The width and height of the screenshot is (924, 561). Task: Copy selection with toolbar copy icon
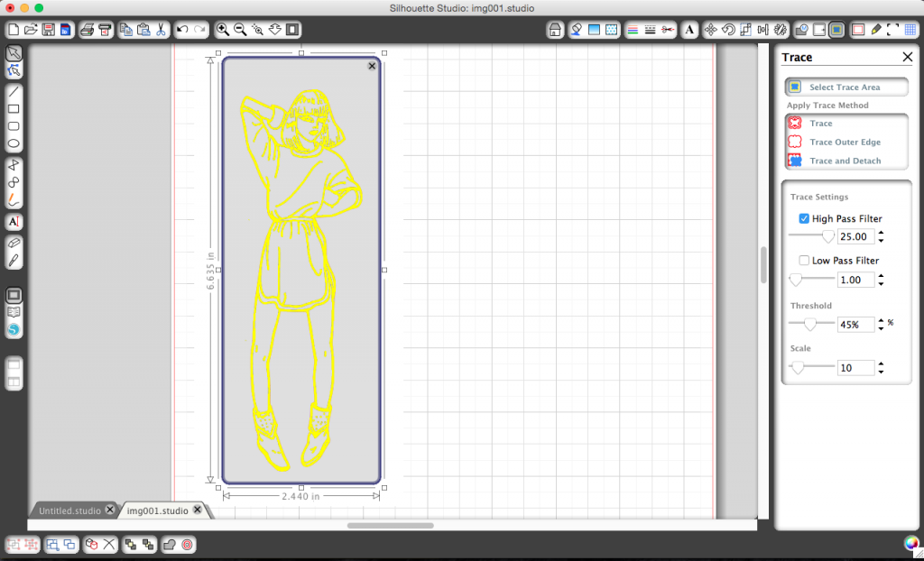tap(126, 30)
